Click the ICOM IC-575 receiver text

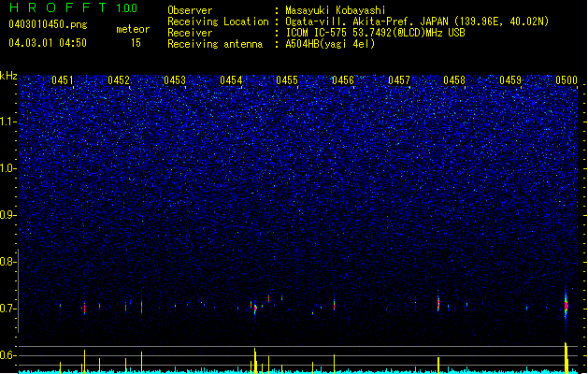click(375, 33)
